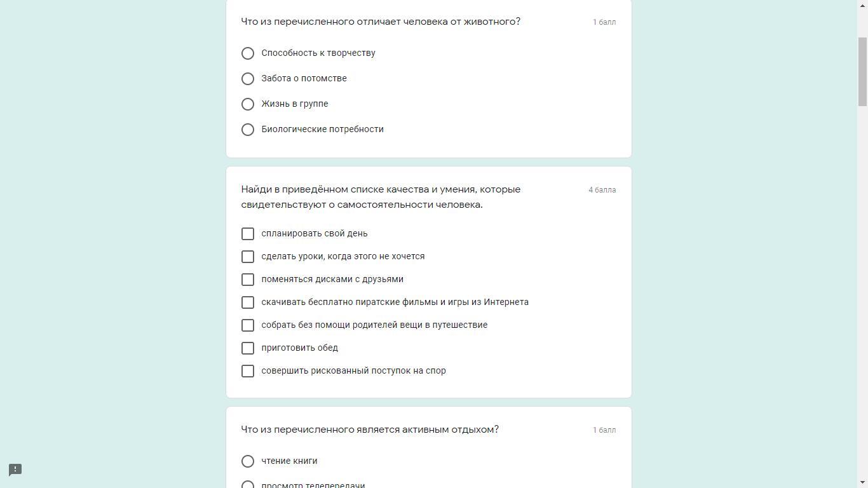
Task: Click the question about human versus animal
Action: point(381,22)
